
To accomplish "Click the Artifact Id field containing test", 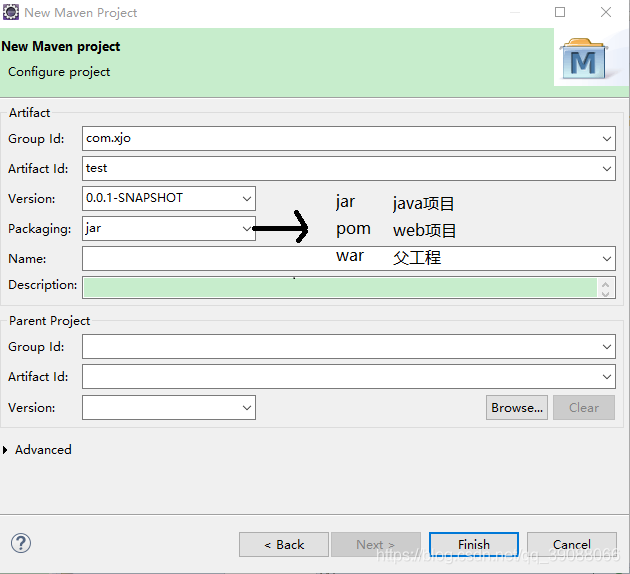I will coord(349,169).
